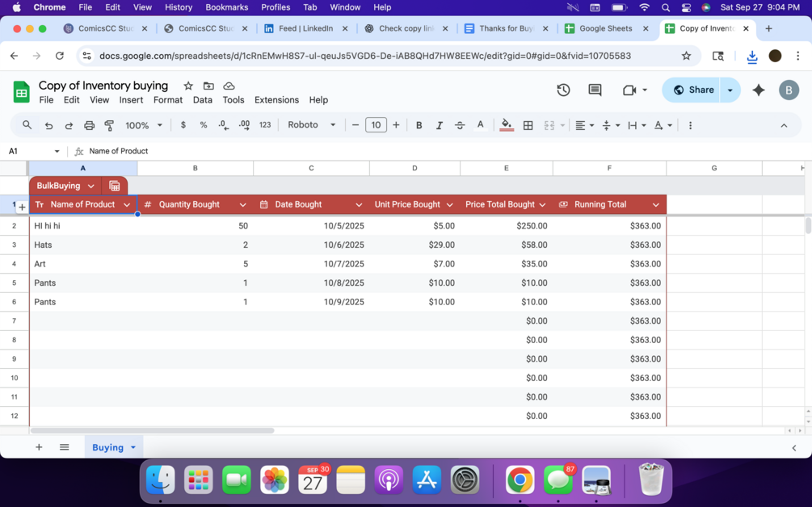Open Finder from the Dock

point(161,480)
